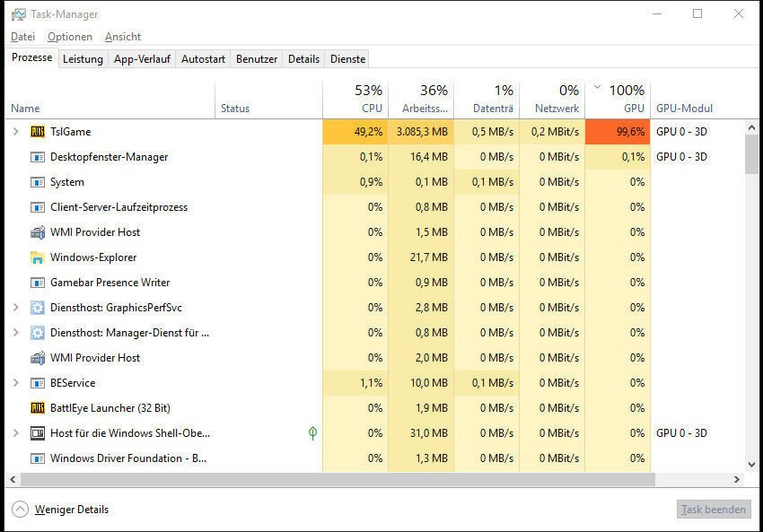Screen dimensions: 763x532
Task: Click the 21,7 MB memory cell
Action: [421, 257]
